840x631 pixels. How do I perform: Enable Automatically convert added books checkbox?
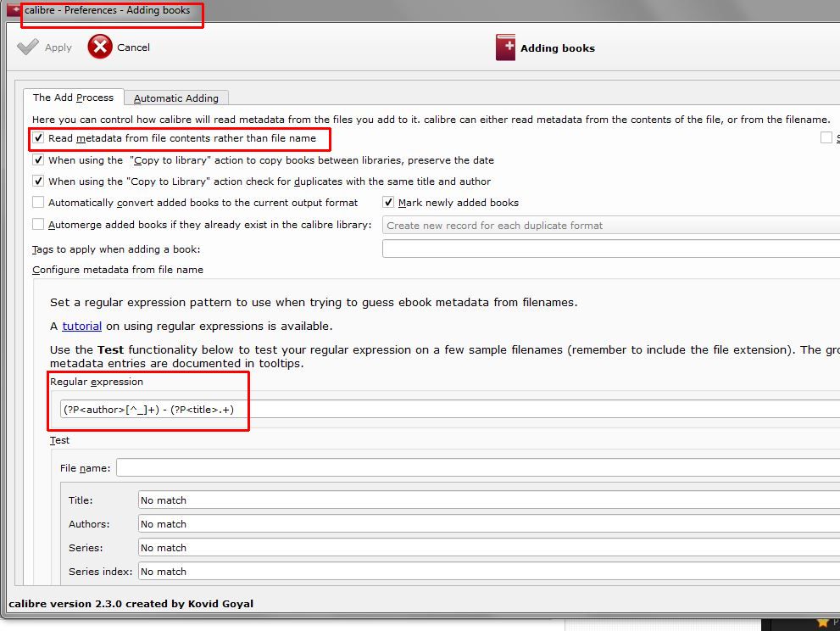click(38, 202)
